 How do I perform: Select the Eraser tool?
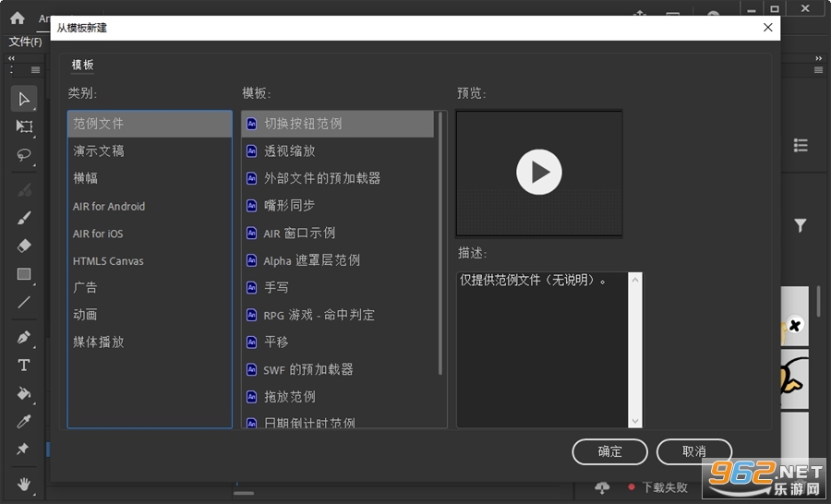(24, 246)
